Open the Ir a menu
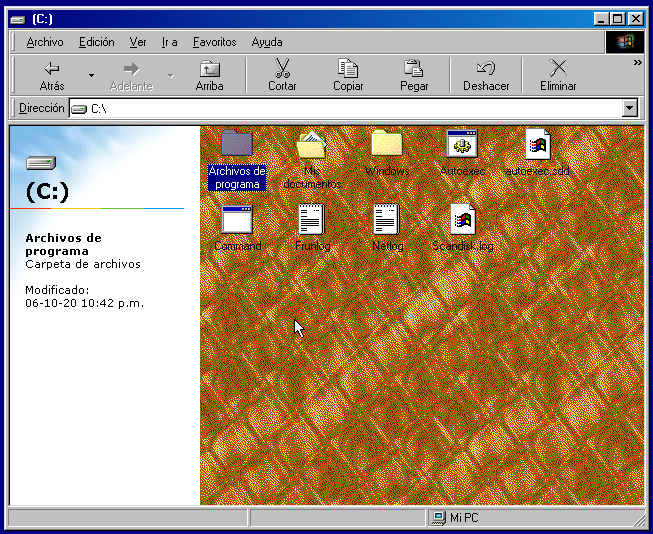The height and width of the screenshot is (534, 653). pyautogui.click(x=169, y=42)
